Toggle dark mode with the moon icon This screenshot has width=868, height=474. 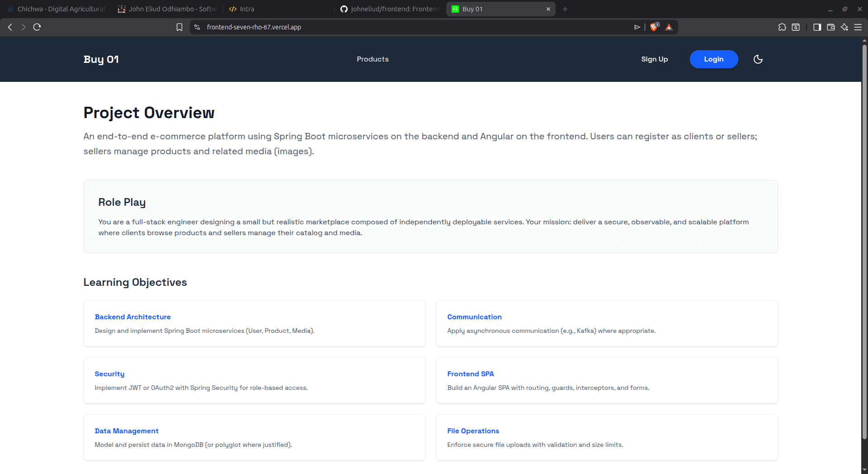click(x=758, y=59)
